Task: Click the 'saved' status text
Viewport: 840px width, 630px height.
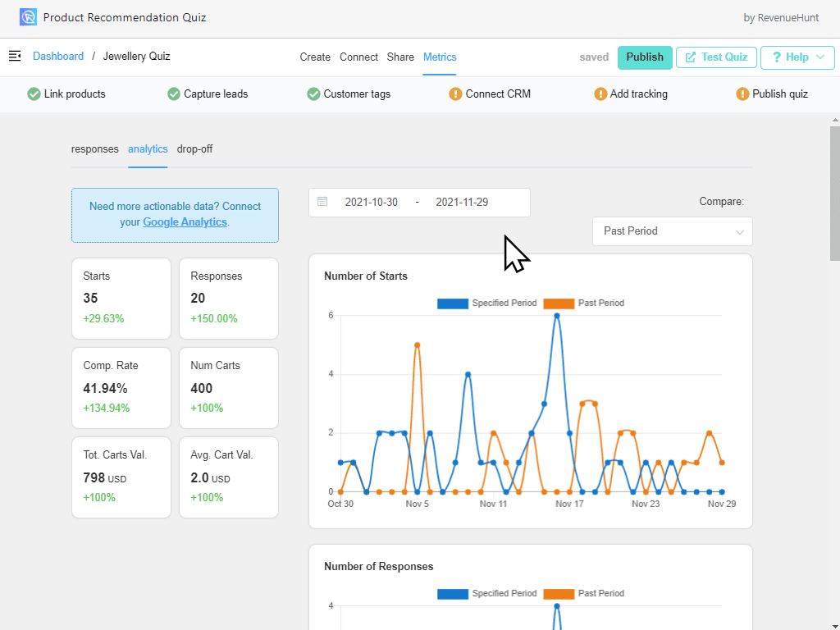Action: (594, 57)
